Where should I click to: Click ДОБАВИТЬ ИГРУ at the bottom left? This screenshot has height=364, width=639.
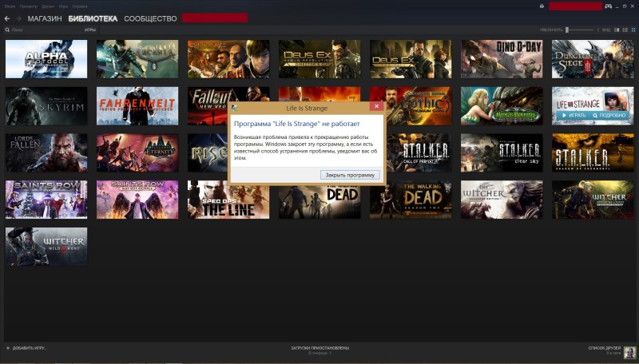coord(26,348)
